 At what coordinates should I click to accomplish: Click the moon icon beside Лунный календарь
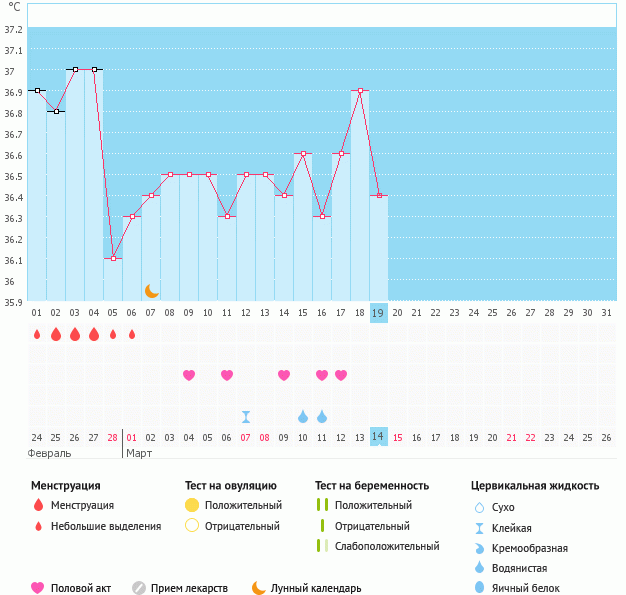[x=259, y=588]
